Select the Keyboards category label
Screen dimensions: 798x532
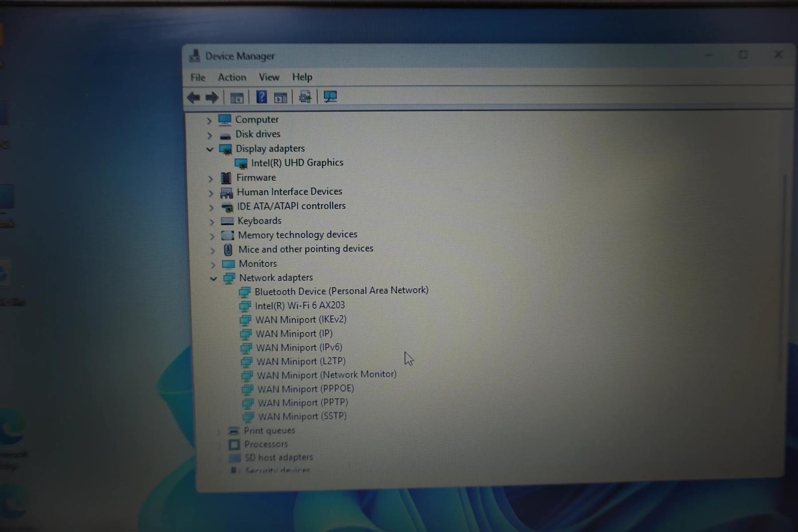click(259, 220)
